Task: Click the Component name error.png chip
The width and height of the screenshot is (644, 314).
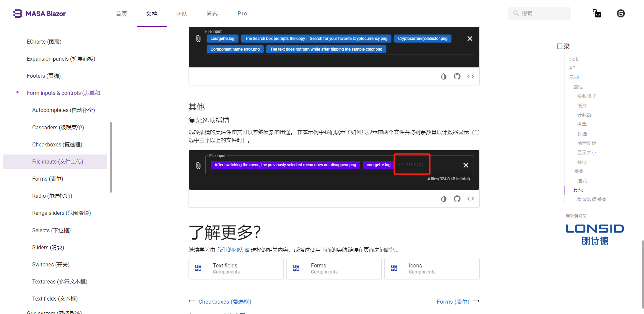Action: pos(235,49)
